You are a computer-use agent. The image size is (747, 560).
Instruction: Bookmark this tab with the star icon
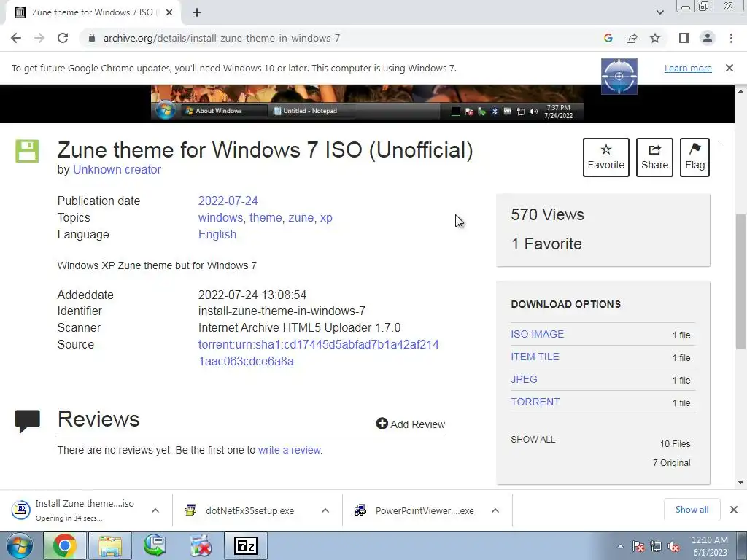655,38
